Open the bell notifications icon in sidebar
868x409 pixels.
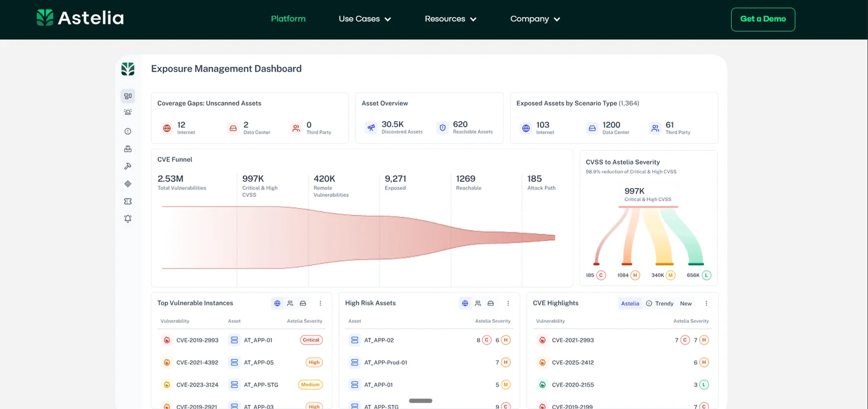pyautogui.click(x=128, y=219)
